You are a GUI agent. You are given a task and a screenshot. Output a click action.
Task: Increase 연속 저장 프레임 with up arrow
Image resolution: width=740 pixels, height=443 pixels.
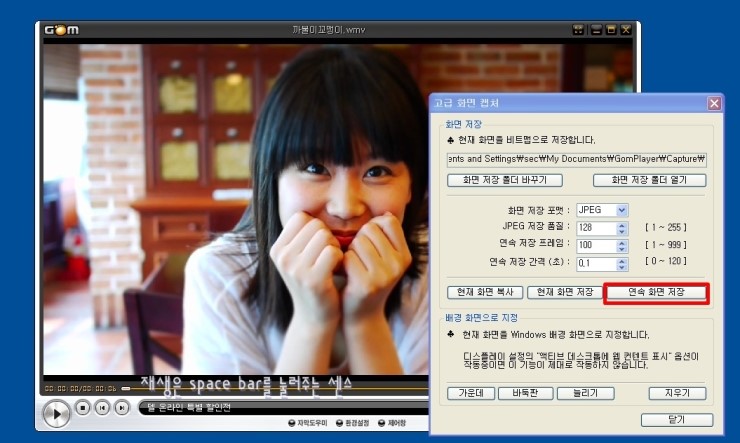point(622,242)
